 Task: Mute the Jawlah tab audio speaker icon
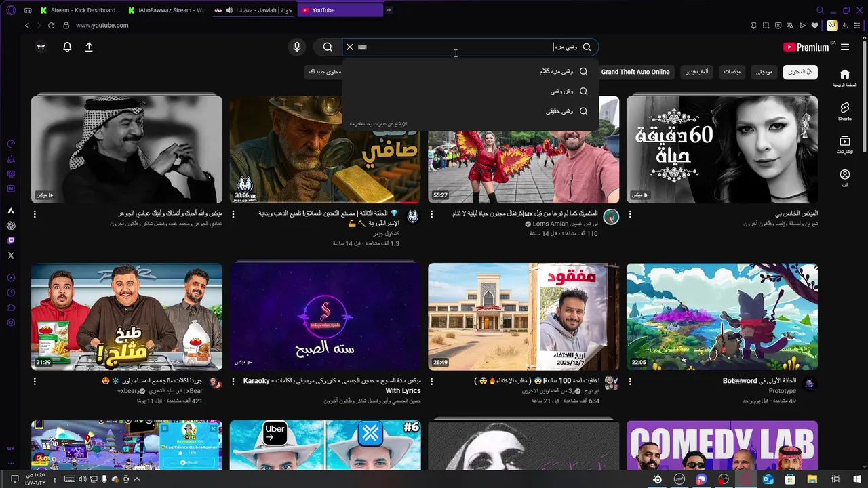point(229,10)
